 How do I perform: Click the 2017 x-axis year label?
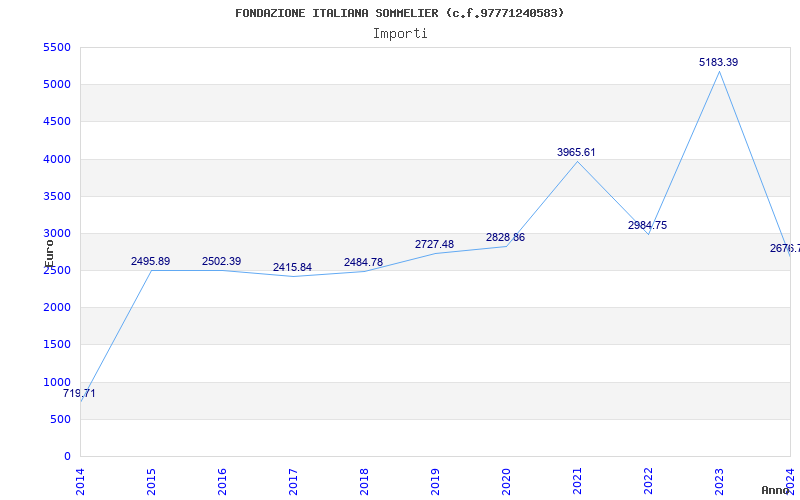(293, 482)
